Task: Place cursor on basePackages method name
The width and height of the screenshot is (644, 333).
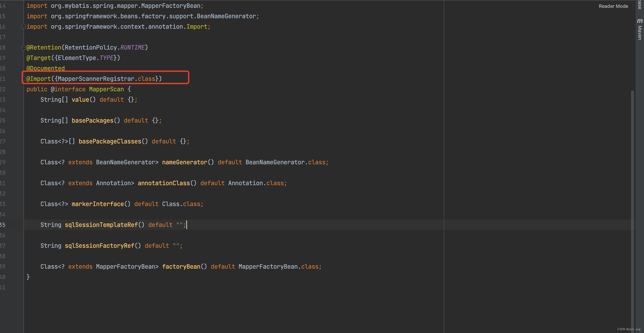Action: tap(93, 121)
